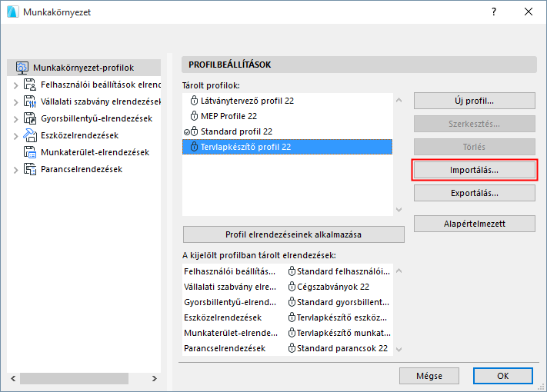
Task: Select Látványtervező profil 22 in list
Action: pos(287,101)
